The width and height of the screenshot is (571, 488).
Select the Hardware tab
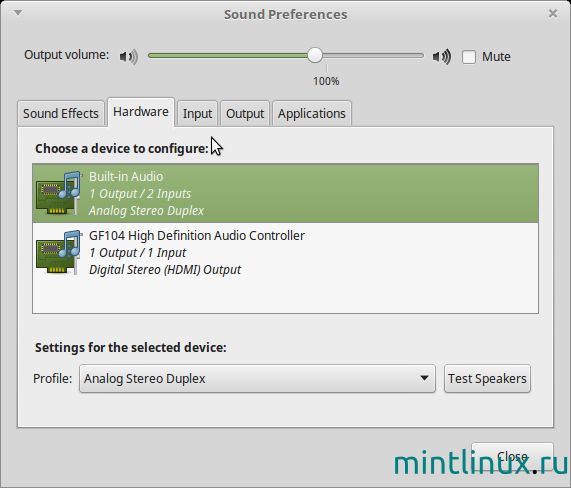pyautogui.click(x=141, y=112)
